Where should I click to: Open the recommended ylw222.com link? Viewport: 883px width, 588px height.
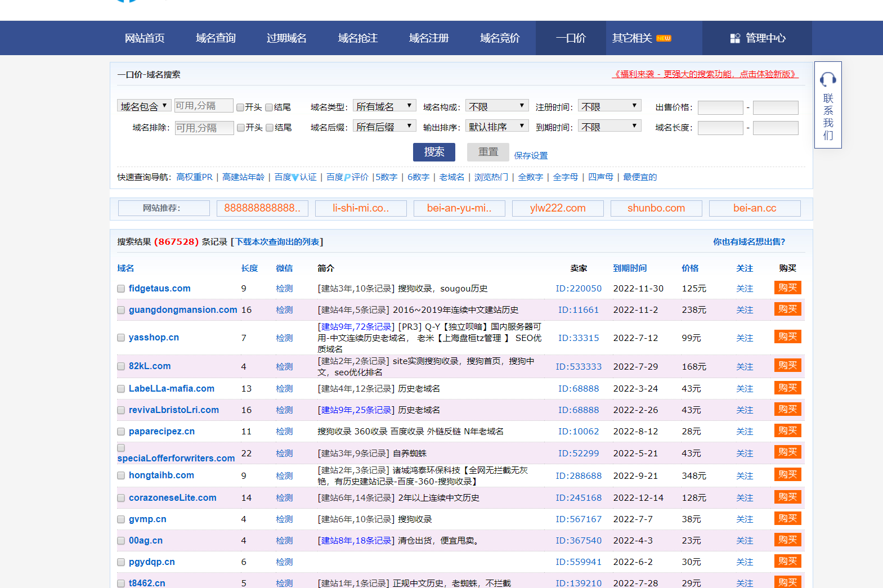pos(558,208)
